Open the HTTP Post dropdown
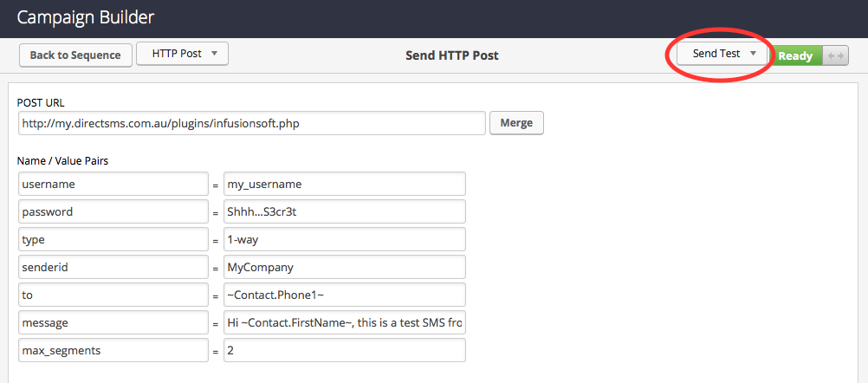 pos(182,55)
